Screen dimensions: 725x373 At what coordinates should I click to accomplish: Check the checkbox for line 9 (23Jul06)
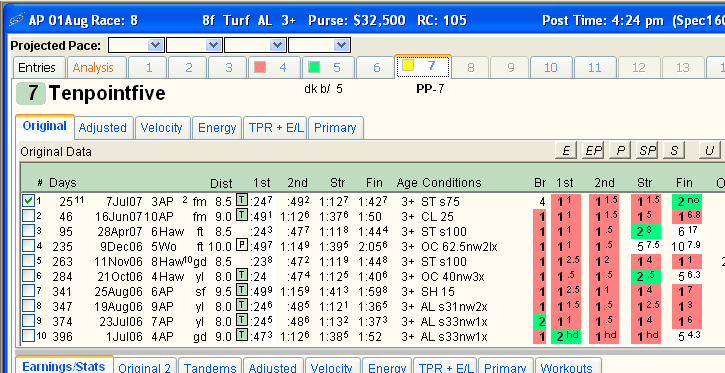point(29,321)
